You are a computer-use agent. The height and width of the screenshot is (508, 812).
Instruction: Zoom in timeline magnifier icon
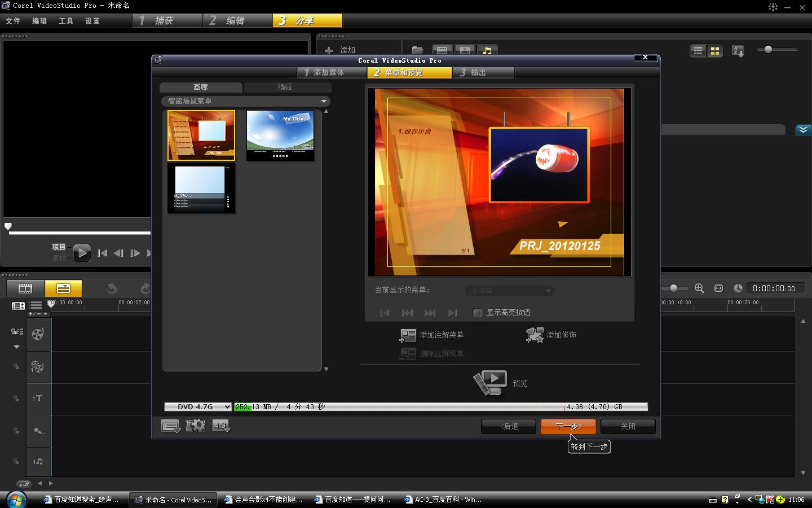coord(699,288)
